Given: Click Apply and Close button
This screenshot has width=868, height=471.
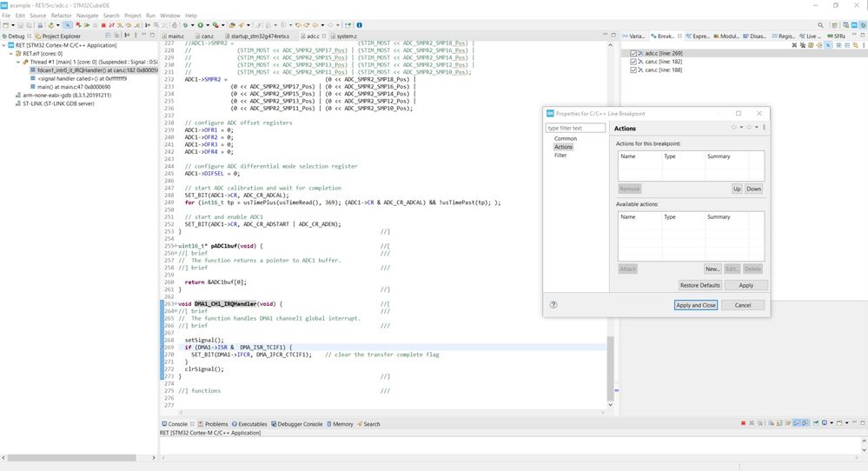Looking at the screenshot, I should coord(696,305).
